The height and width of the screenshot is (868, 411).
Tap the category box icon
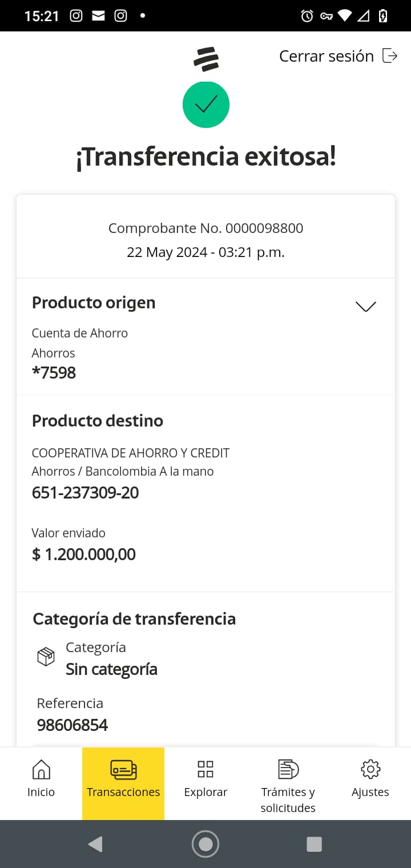46,657
